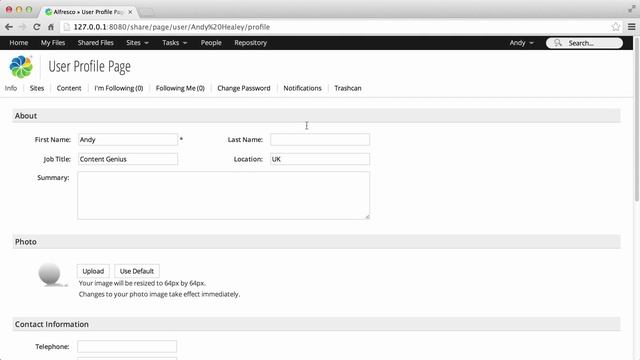Open the Trashcan tab

[348, 88]
